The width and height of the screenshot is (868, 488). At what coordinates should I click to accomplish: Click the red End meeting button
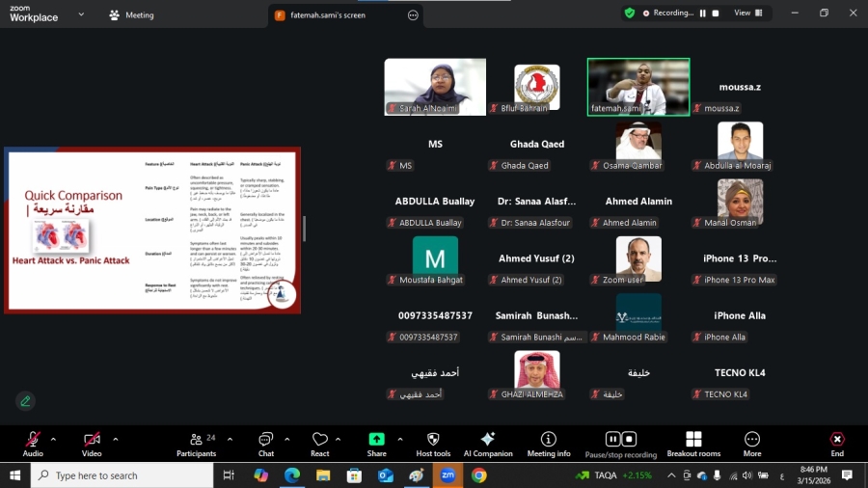pyautogui.click(x=837, y=440)
